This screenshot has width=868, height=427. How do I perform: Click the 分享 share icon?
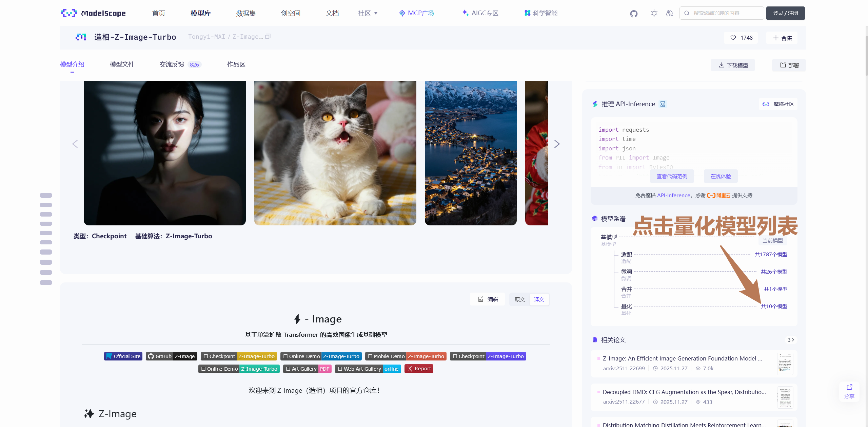849,391
